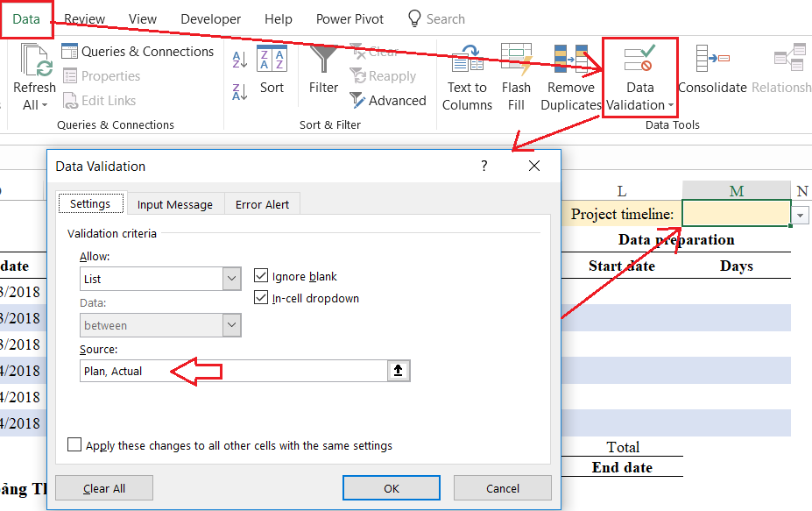Screen dimensions: 812x511
Task: Open the Refresh All dropdown arrow
Action: click(x=45, y=105)
